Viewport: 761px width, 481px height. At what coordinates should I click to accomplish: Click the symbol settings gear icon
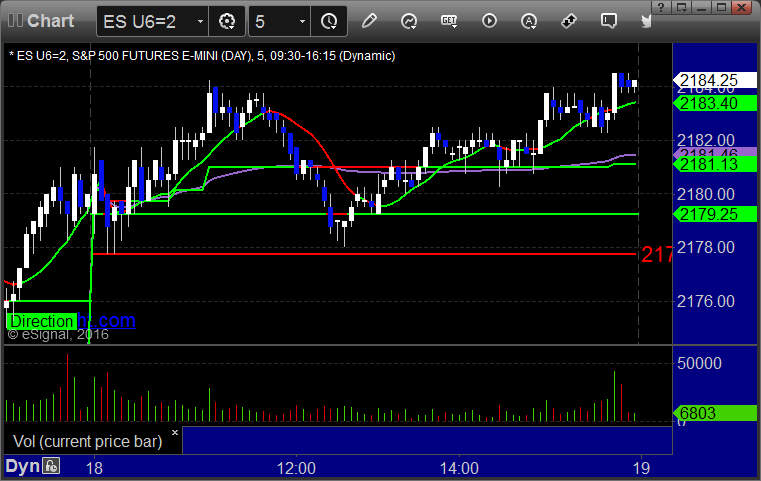(x=227, y=21)
